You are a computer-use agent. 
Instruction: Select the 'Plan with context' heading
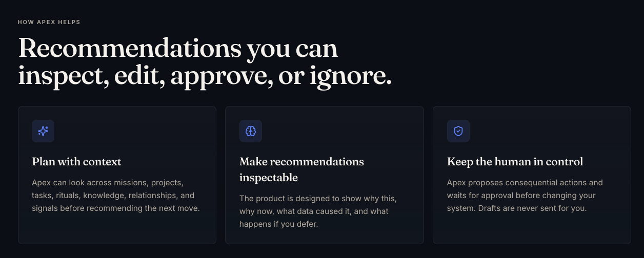pyautogui.click(x=77, y=162)
